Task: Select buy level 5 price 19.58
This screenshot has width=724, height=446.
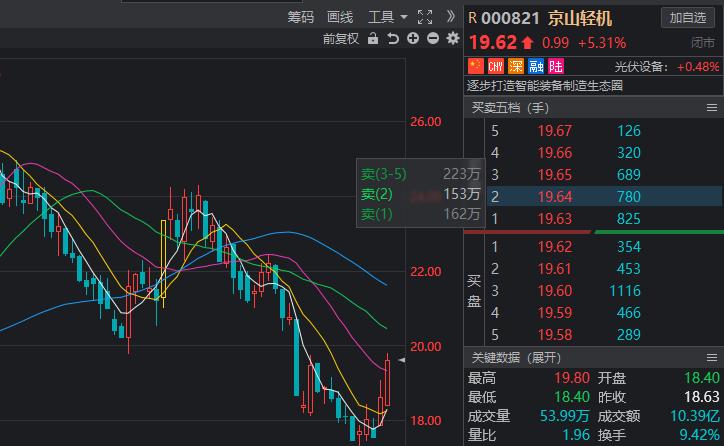Action: click(555, 335)
